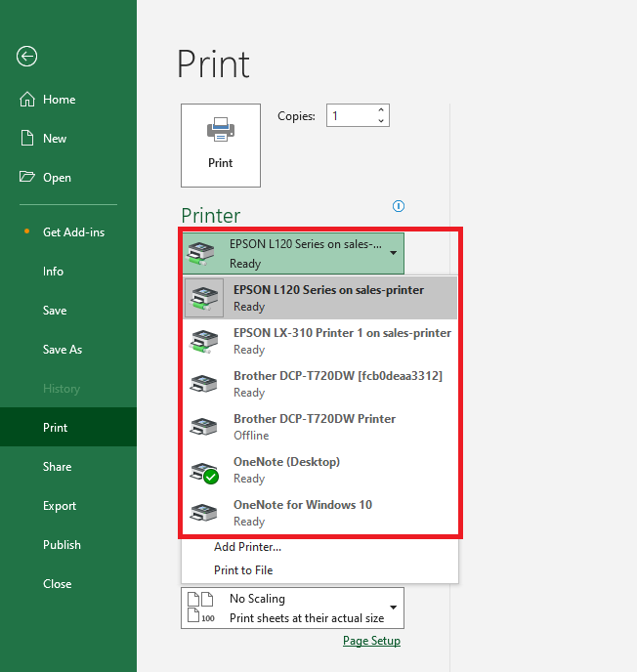Image resolution: width=637 pixels, height=672 pixels.
Task: Select OneNote for Windows 10 printer
Action: point(320,513)
